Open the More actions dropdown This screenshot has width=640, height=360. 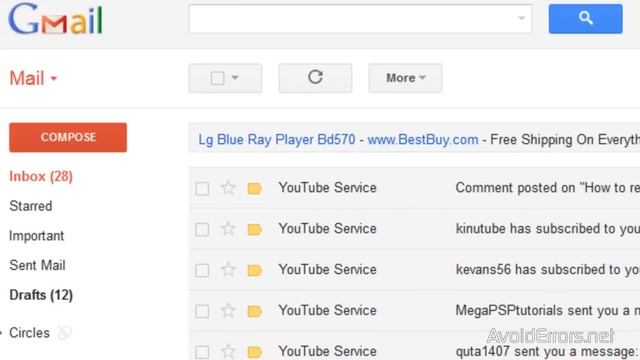[405, 78]
